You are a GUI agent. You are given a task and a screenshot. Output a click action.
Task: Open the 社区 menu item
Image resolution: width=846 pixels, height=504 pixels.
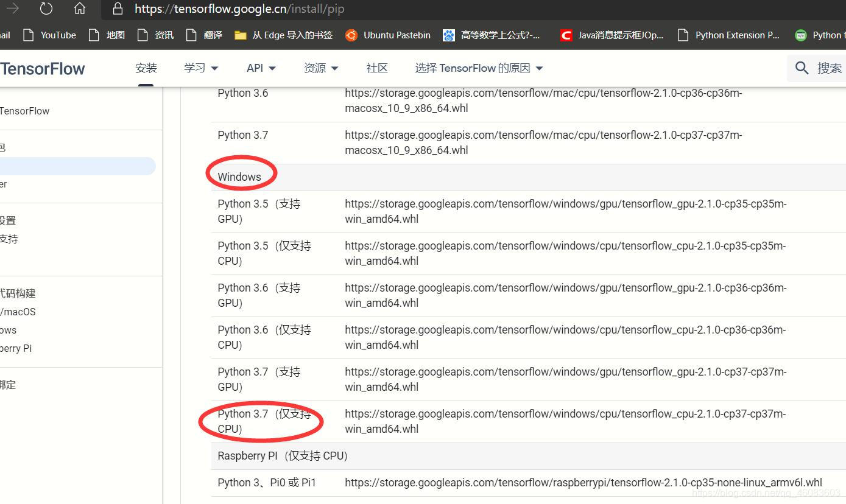tap(377, 68)
